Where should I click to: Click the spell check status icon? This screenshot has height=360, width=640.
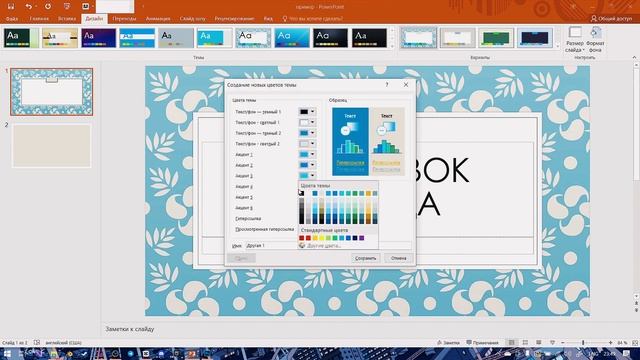[37, 342]
